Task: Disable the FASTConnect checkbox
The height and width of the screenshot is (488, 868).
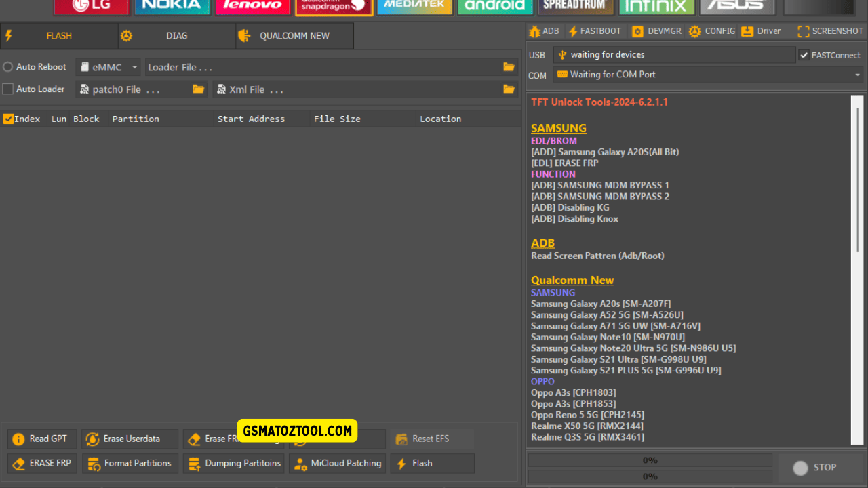Action: [804, 55]
